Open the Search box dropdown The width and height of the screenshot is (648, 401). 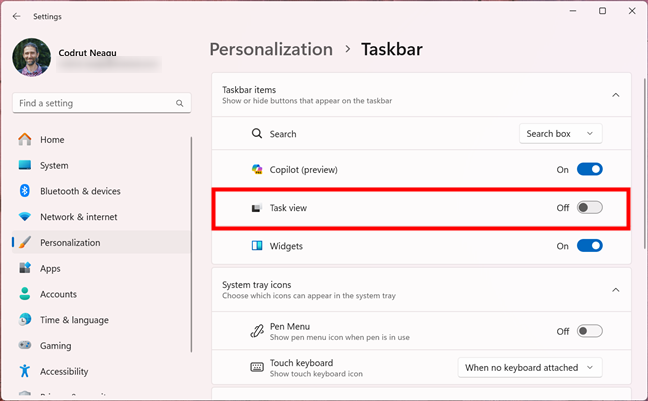point(560,134)
